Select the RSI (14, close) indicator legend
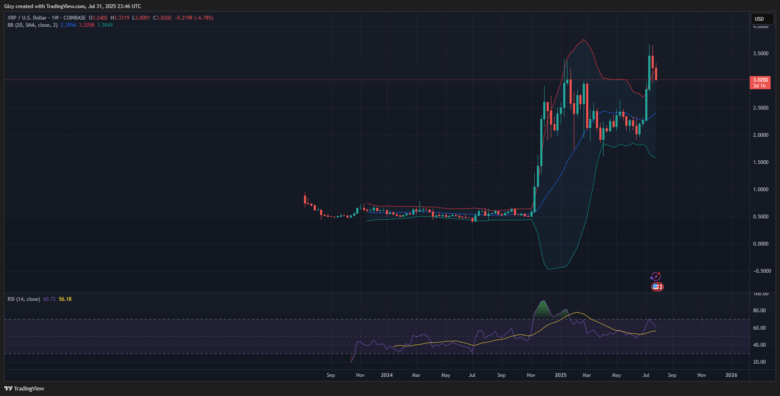 pos(24,299)
